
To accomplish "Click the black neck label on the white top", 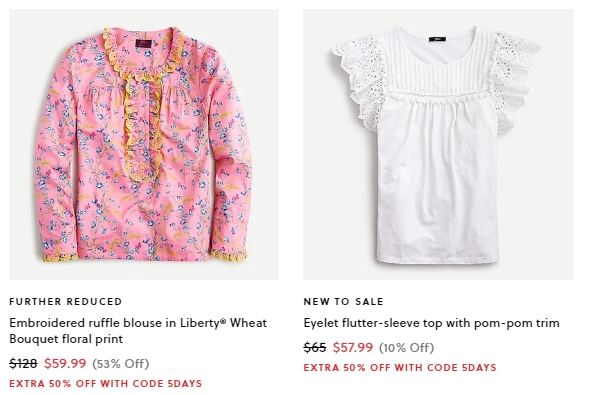I will click(437, 39).
